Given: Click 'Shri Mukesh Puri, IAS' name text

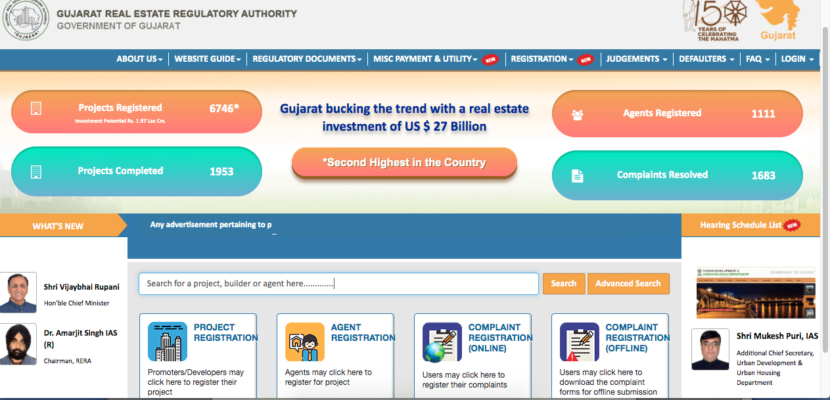Looking at the screenshot, I should pos(777,336).
